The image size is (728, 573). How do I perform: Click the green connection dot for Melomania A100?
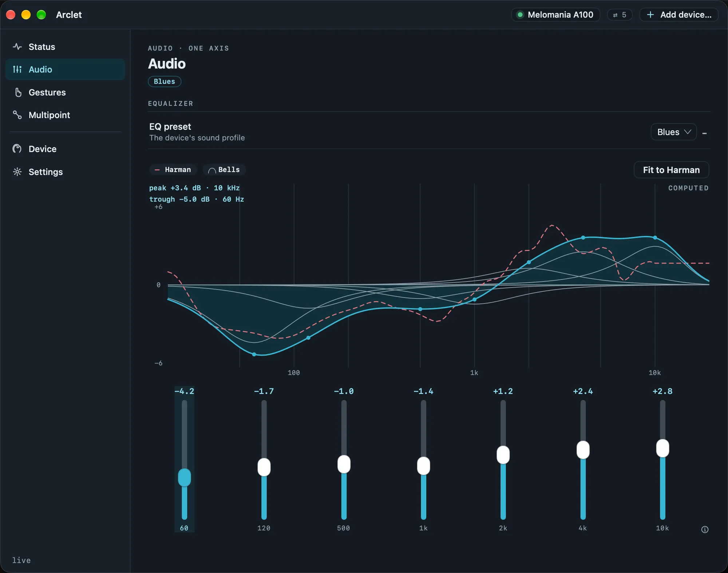(x=520, y=15)
